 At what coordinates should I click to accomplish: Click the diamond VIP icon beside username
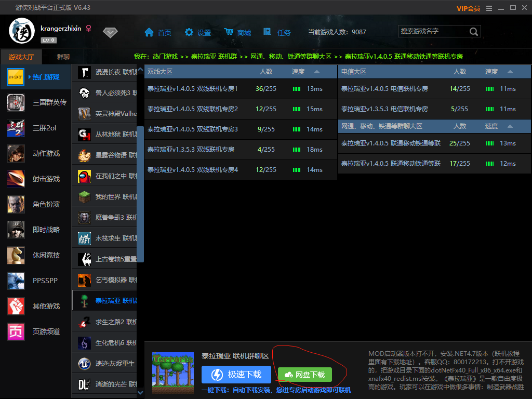110,32
